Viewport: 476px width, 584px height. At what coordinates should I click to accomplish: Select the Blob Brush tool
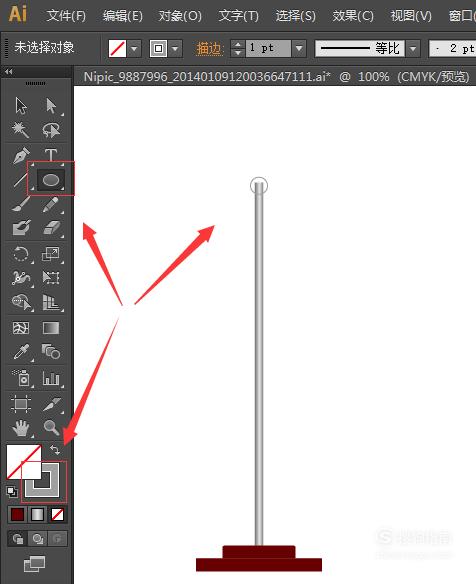(x=21, y=228)
